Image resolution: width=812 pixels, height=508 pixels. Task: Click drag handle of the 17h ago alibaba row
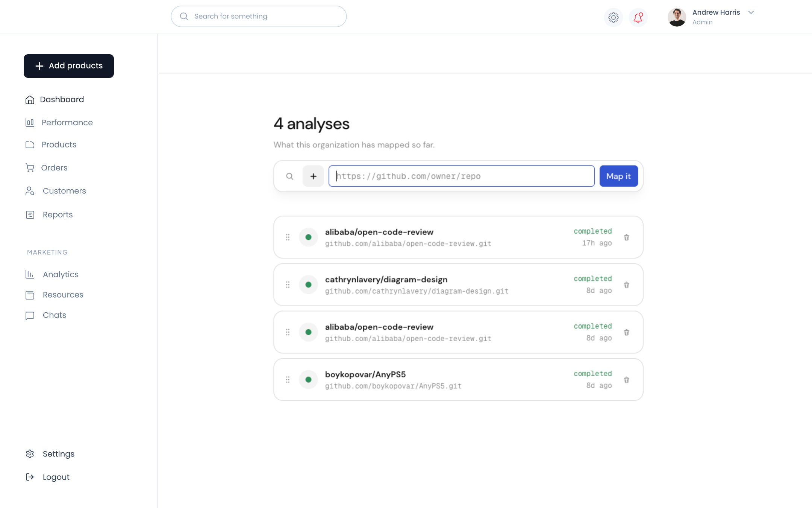(x=288, y=237)
